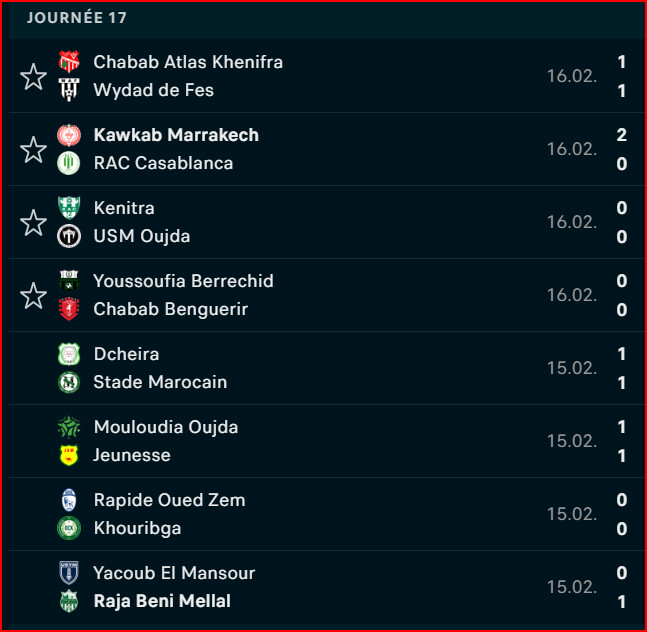Click the Kawkab Marrakech team logo
Viewport: 647px width, 632px height.
pyautogui.click(x=69, y=135)
